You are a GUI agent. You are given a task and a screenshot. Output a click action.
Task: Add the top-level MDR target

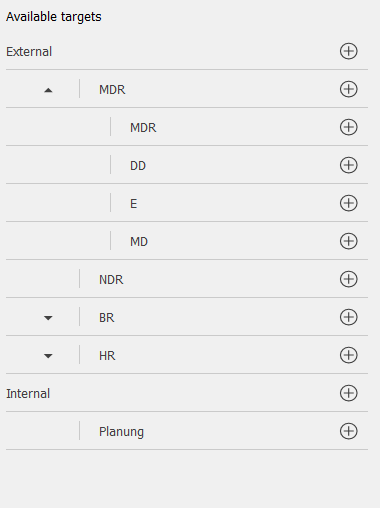click(349, 89)
